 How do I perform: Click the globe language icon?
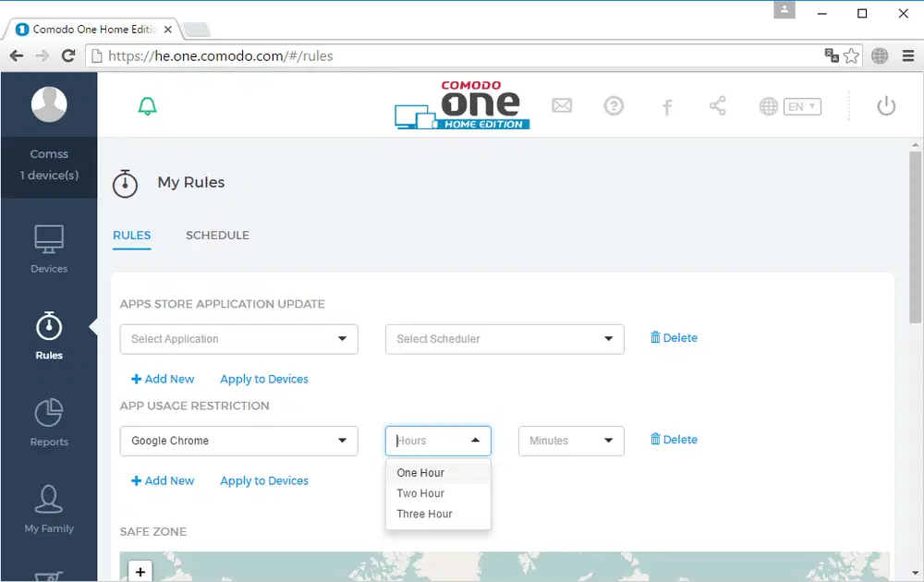(769, 106)
